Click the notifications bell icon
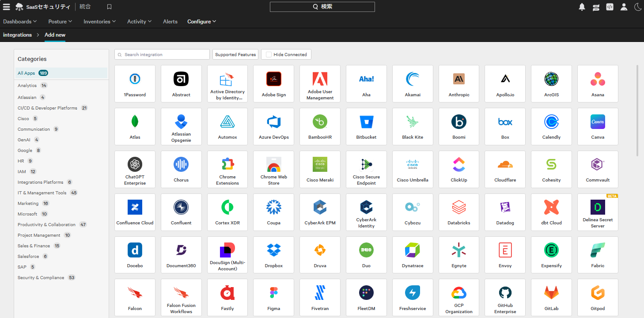 [582, 7]
